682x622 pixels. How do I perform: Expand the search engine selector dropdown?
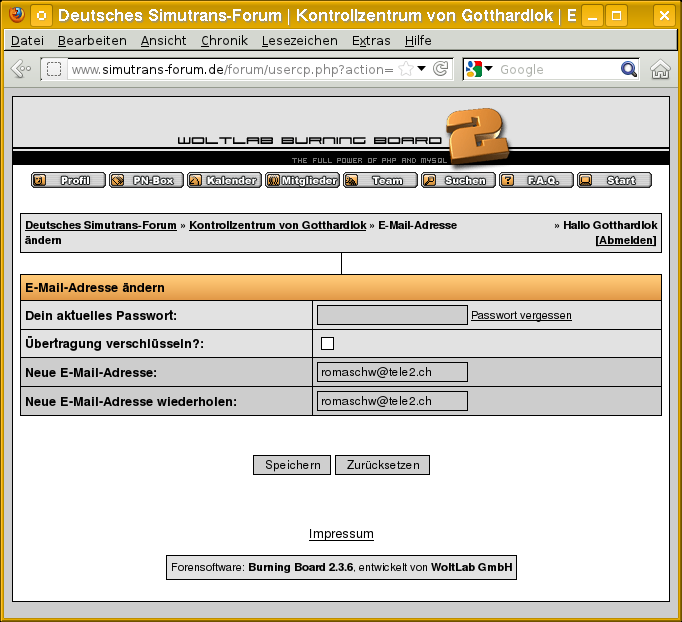tap(480, 69)
